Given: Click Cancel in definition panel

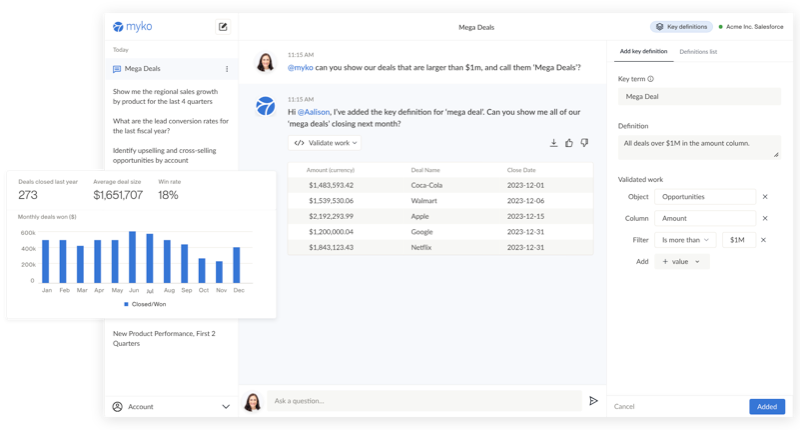Looking at the screenshot, I should click(624, 407).
